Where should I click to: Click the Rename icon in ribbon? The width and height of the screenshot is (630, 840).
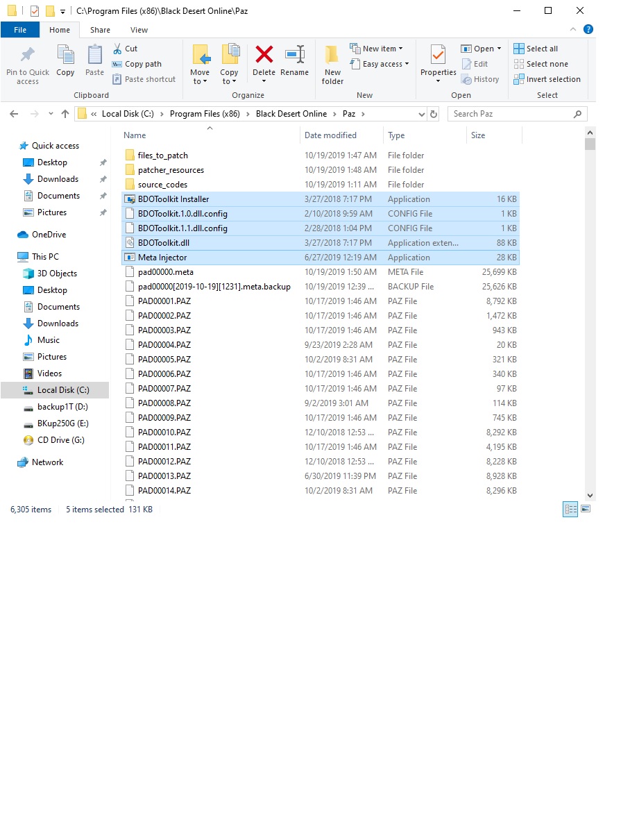coord(295,56)
